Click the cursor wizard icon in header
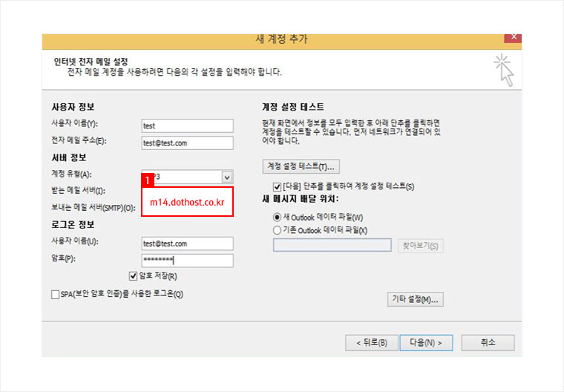 pyautogui.click(x=504, y=69)
